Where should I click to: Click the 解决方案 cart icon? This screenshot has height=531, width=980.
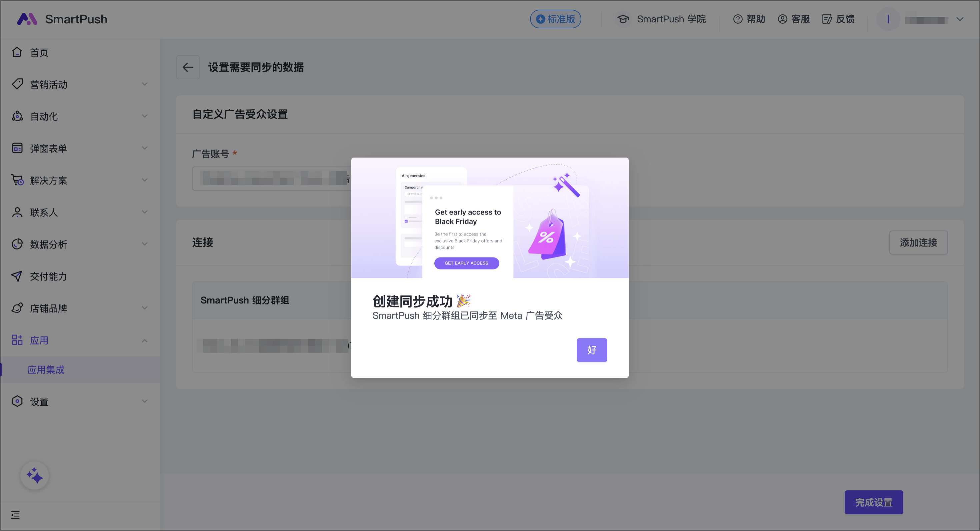pyautogui.click(x=17, y=180)
